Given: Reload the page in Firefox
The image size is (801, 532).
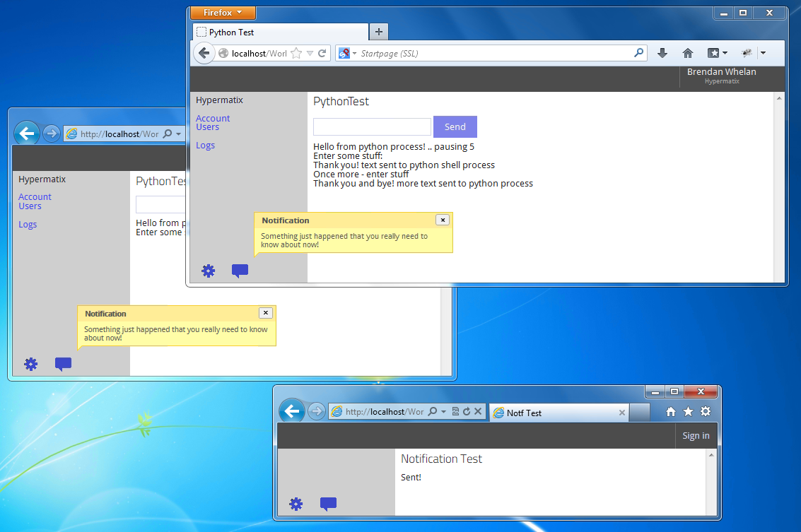Looking at the screenshot, I should [322, 53].
